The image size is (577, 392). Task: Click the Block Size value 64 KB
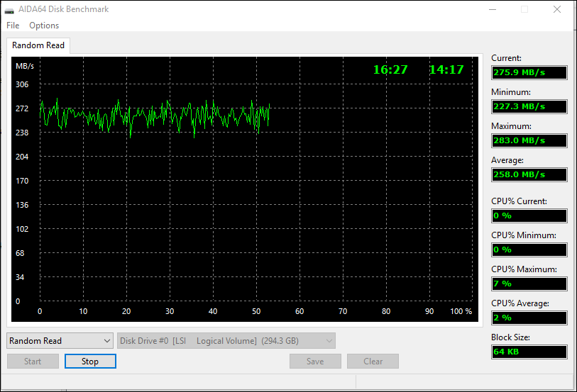point(529,352)
